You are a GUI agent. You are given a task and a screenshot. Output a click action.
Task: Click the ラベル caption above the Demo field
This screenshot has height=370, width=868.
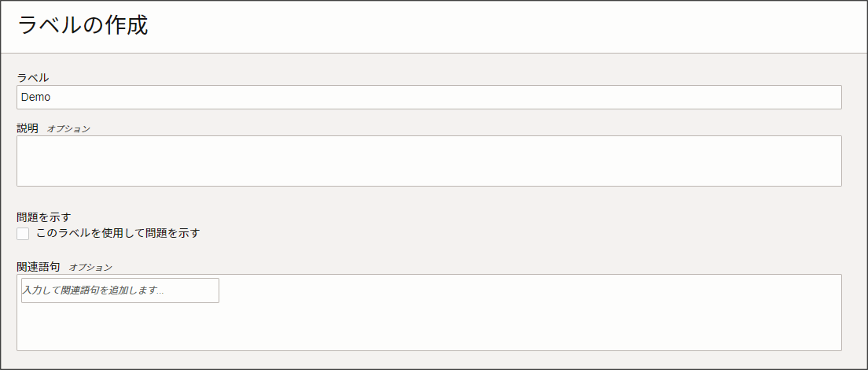tap(32, 77)
